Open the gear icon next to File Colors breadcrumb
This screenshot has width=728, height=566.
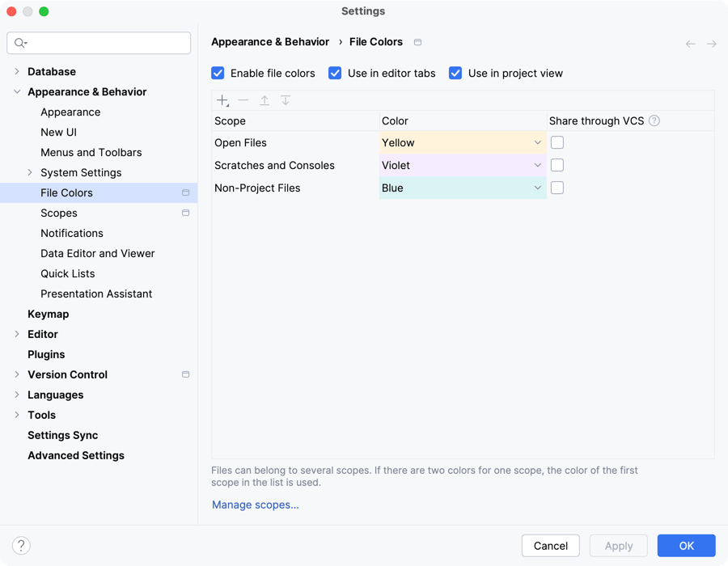coord(417,42)
